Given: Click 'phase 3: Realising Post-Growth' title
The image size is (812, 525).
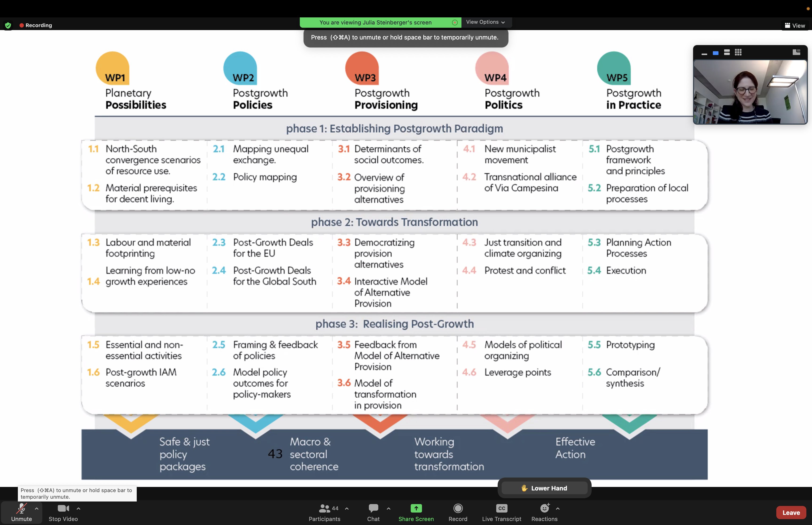Looking at the screenshot, I should pos(394,324).
